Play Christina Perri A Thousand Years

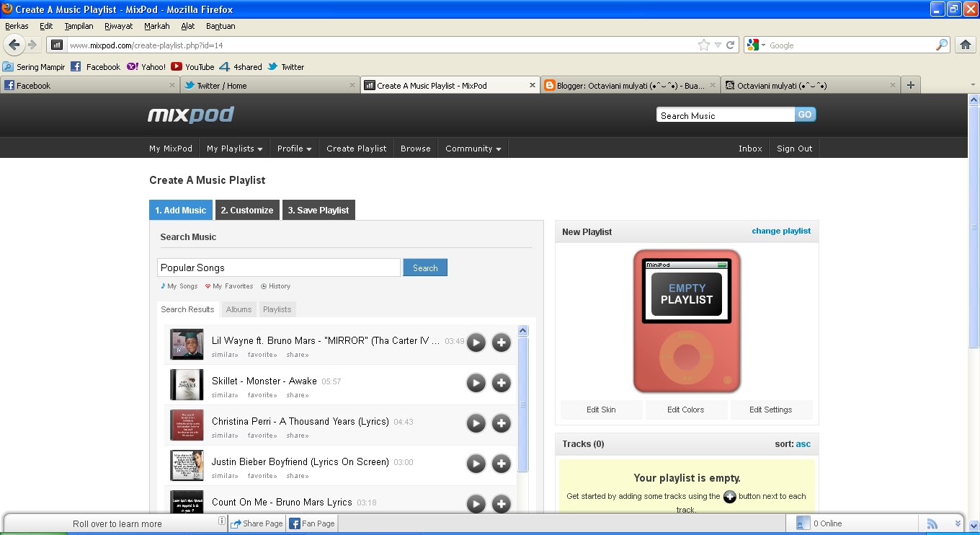click(x=476, y=423)
